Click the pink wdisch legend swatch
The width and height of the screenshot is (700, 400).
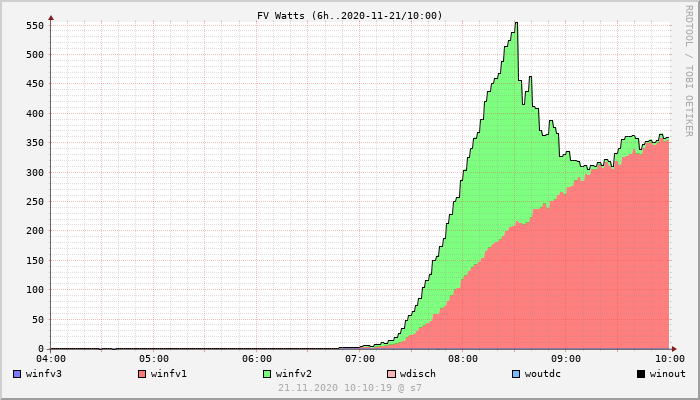392,374
